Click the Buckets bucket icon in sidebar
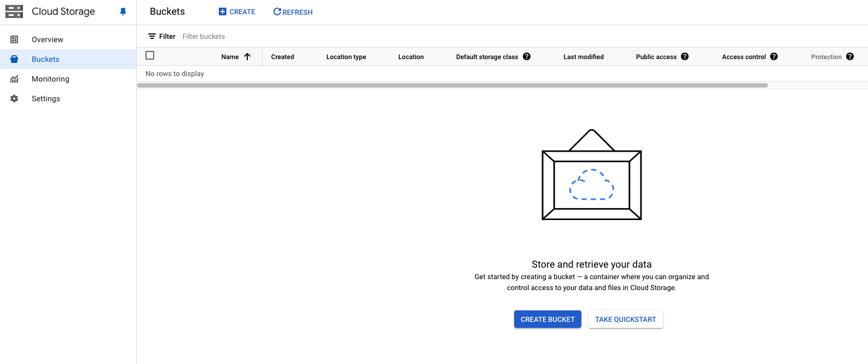 coord(14,59)
